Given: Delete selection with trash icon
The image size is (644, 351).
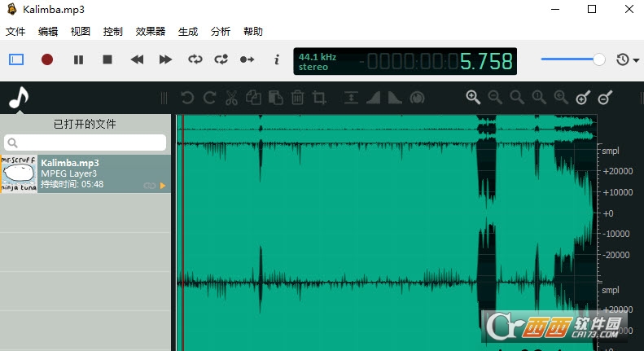Looking at the screenshot, I should (297, 98).
